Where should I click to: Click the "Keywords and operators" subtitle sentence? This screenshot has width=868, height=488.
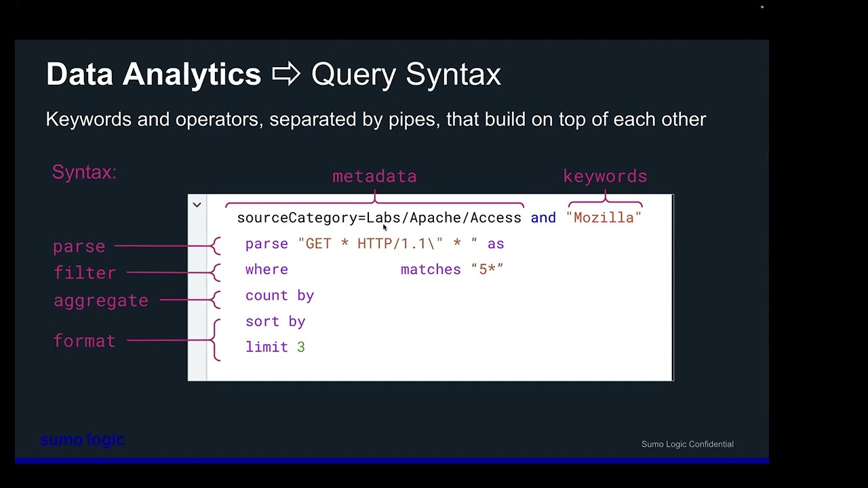point(376,119)
